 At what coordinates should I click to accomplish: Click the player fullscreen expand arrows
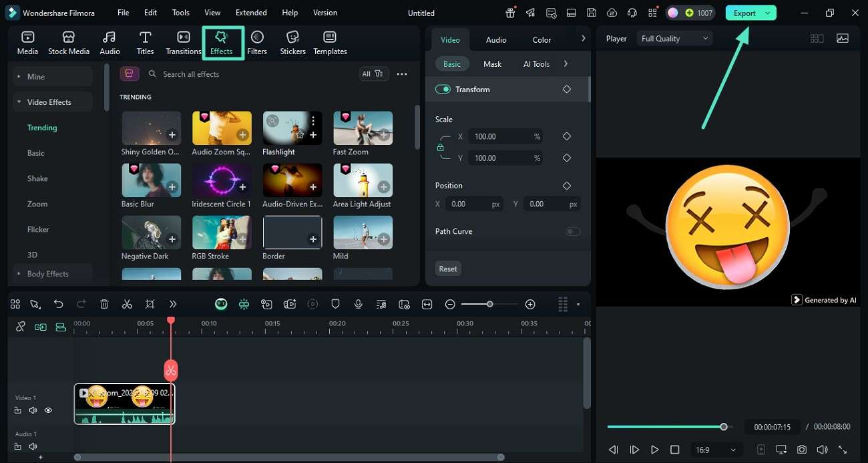[843, 450]
